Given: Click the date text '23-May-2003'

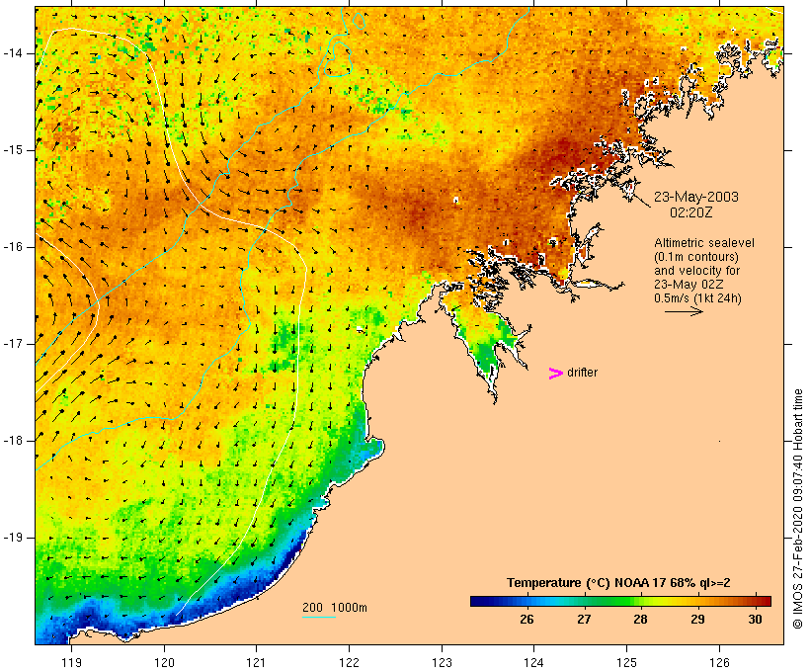Looking at the screenshot, I should point(695,197).
